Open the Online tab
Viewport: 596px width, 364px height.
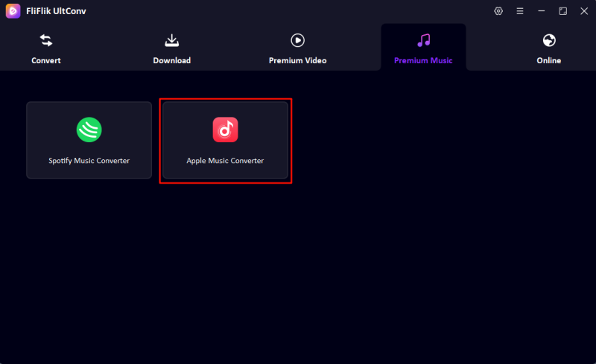pyautogui.click(x=549, y=48)
